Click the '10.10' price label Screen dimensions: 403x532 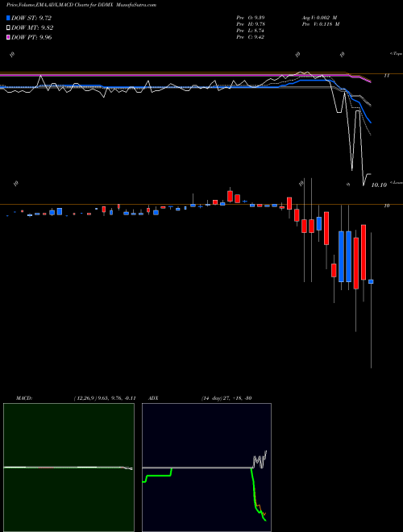(x=379, y=185)
